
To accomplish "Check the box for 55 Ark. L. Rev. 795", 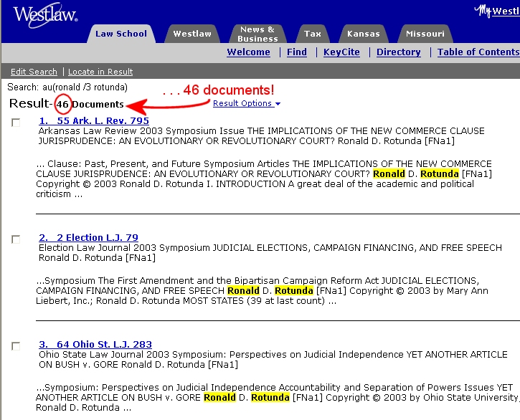I will [x=16, y=123].
